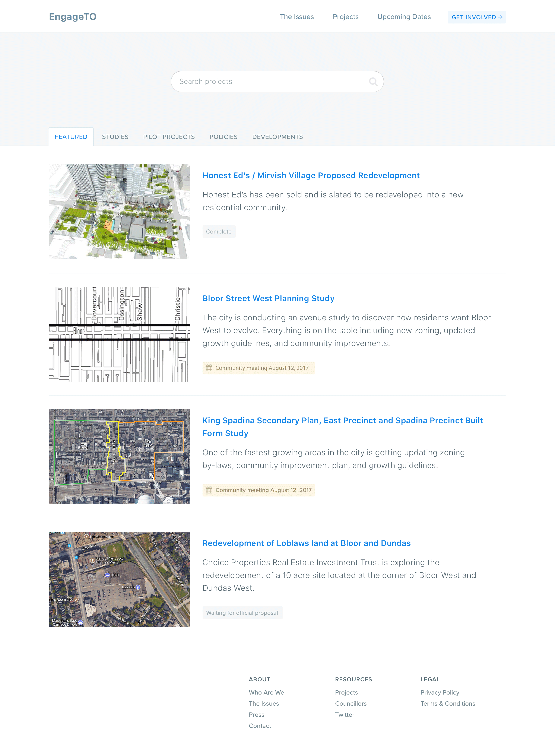
Task: Click Choice Properties Loblaws description text
Action: [339, 575]
